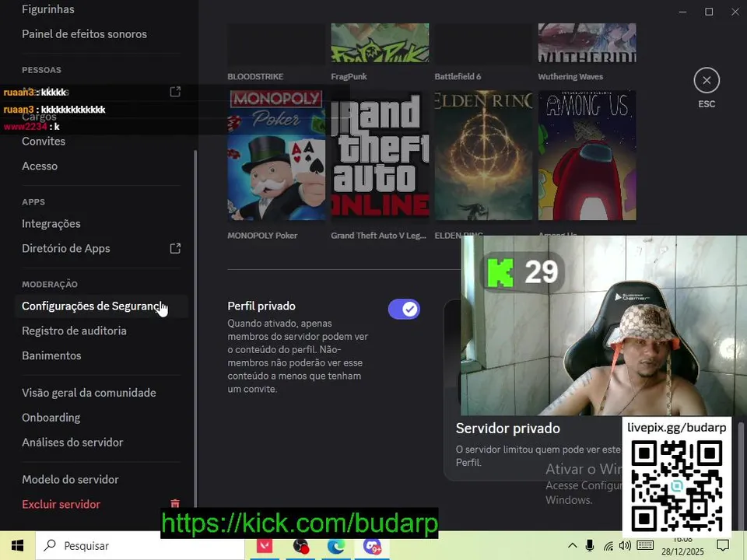Open Análises do servidor
The width and height of the screenshot is (747, 560).
72,443
